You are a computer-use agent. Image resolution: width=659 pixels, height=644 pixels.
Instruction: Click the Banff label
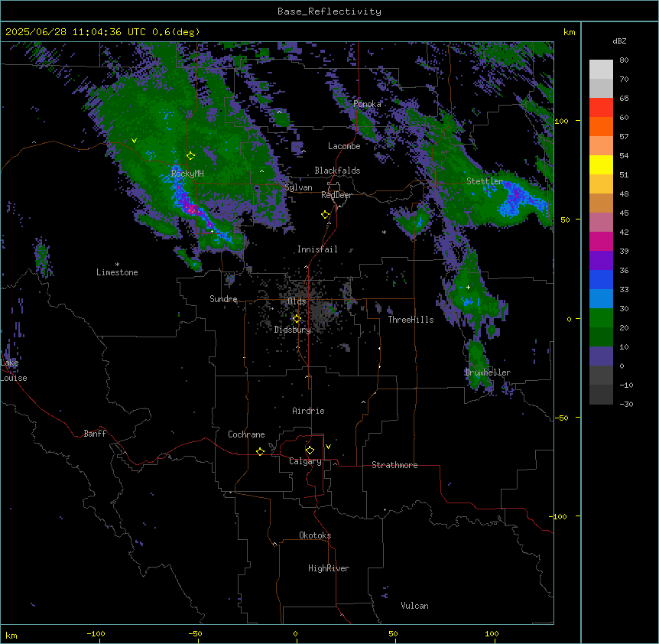point(95,434)
